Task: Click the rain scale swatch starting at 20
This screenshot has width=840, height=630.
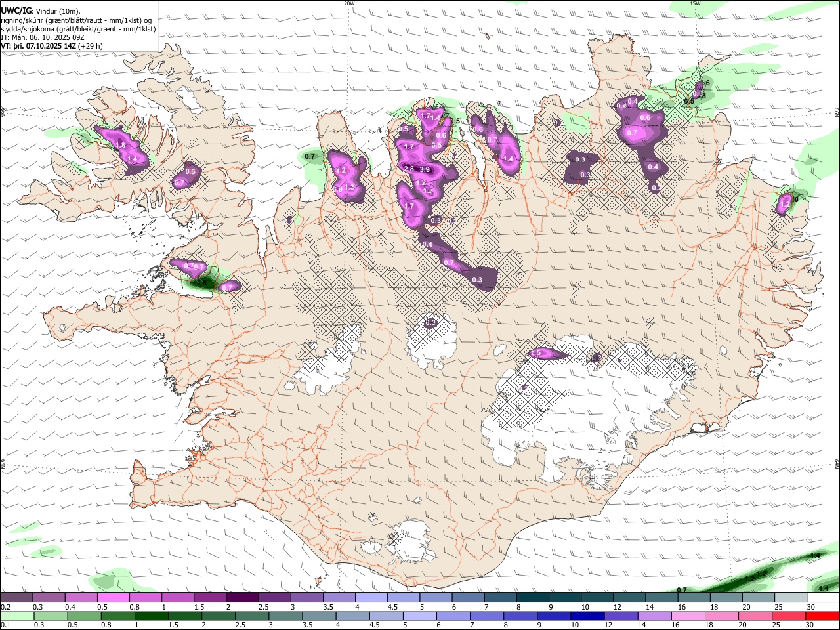Action: coord(755,616)
